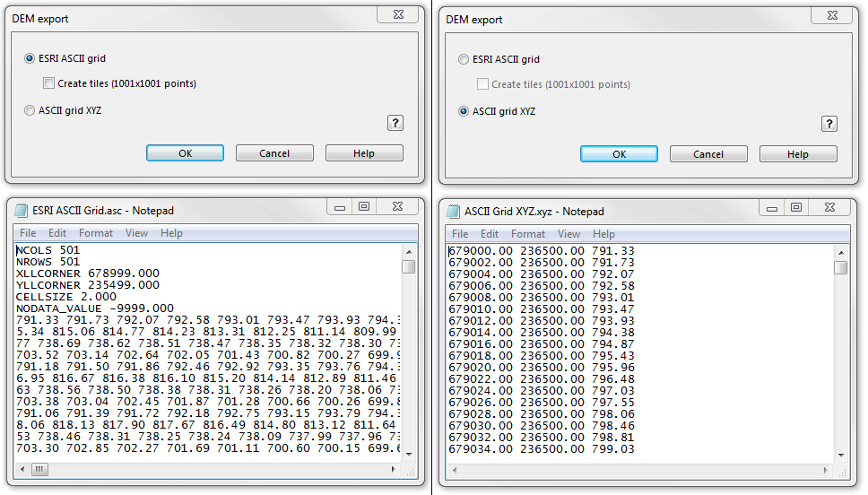868x495 pixels.
Task: Enable the active Create tiles (1001x1001 points) checkbox
Action: point(48,83)
